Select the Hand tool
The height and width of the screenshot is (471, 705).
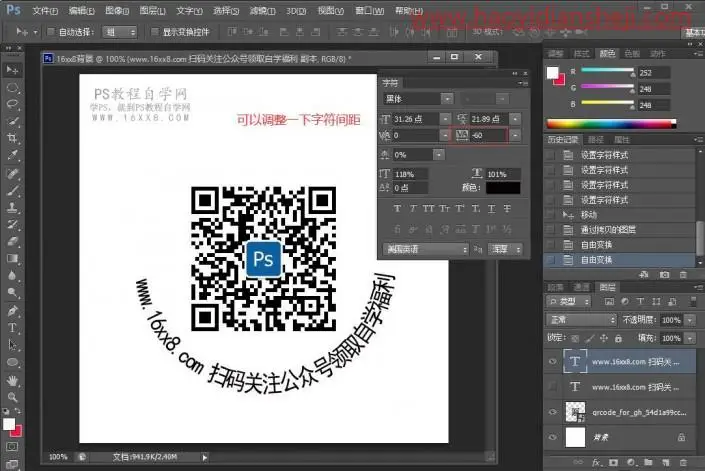coord(12,381)
